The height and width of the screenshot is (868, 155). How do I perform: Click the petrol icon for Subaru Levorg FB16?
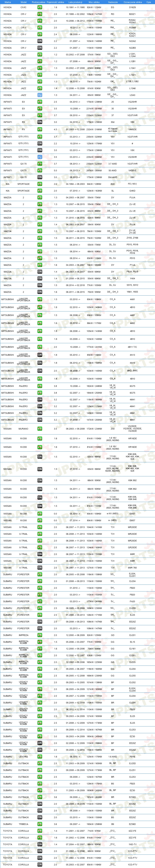(x=40, y=757)
